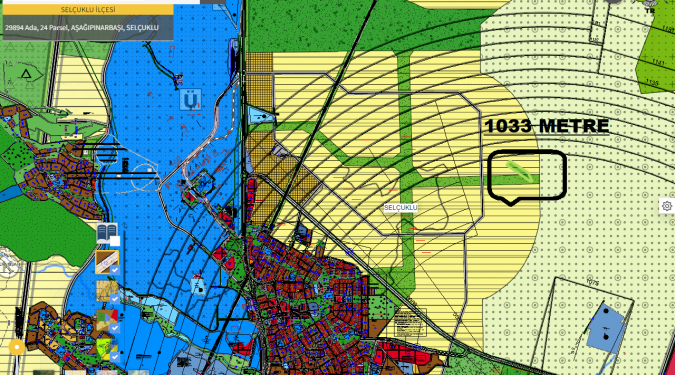Screen dimensions: 675x375
Task: Click the orange circle locate button
Action: click(17, 347)
